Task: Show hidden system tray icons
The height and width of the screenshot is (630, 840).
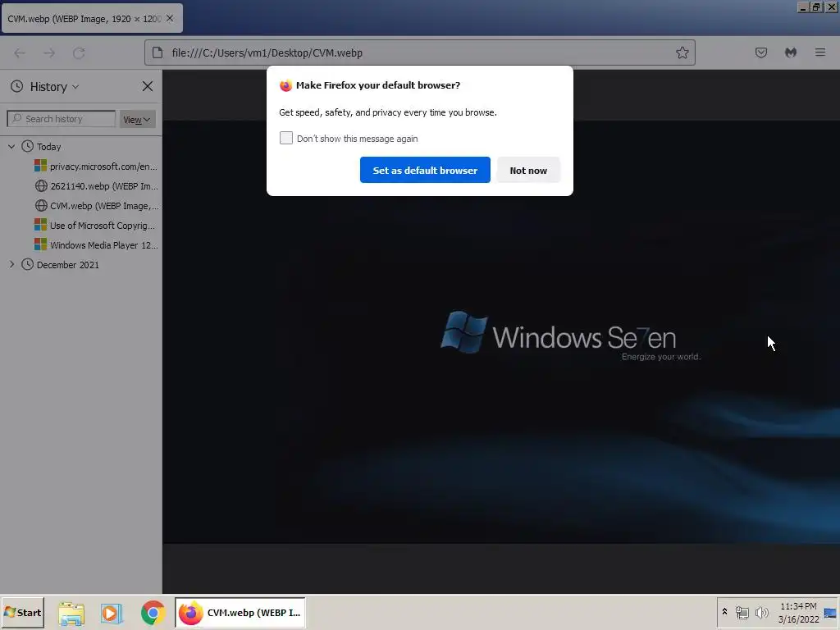Action: tap(725, 611)
